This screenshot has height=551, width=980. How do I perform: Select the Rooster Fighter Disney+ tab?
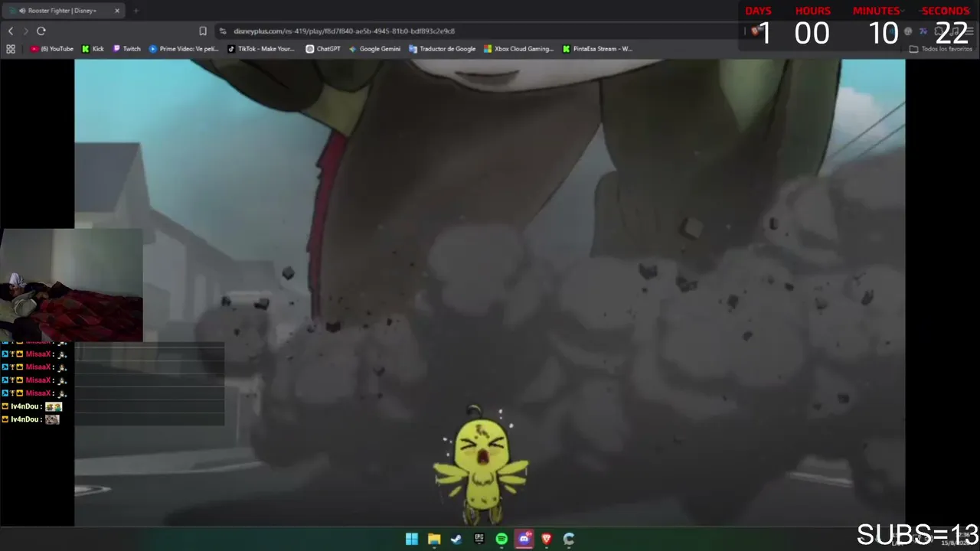click(64, 11)
